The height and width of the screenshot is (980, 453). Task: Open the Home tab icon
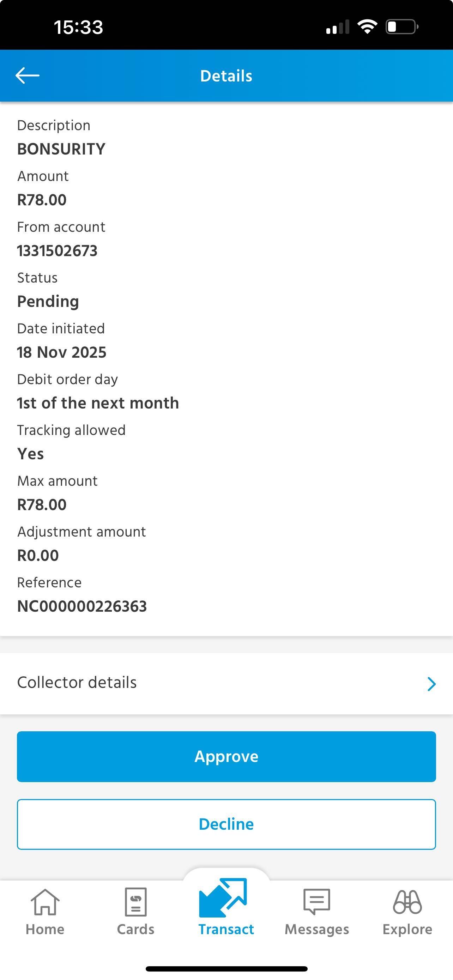pos(45,901)
